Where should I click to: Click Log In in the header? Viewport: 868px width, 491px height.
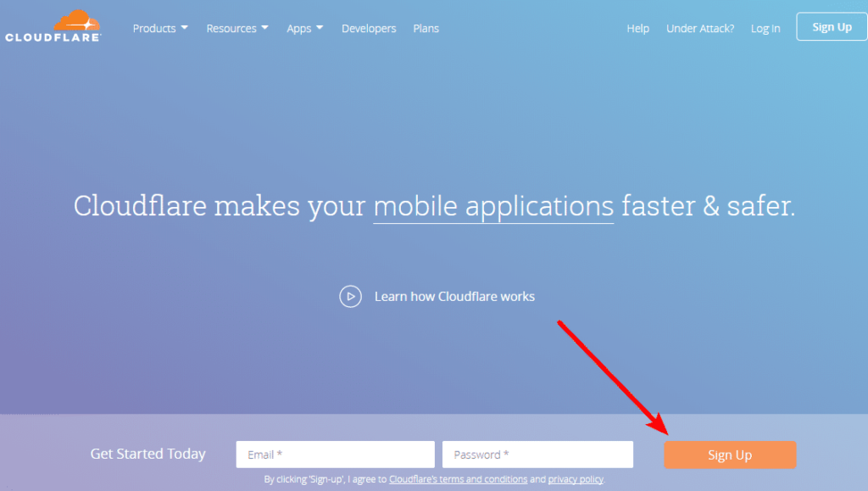(765, 28)
